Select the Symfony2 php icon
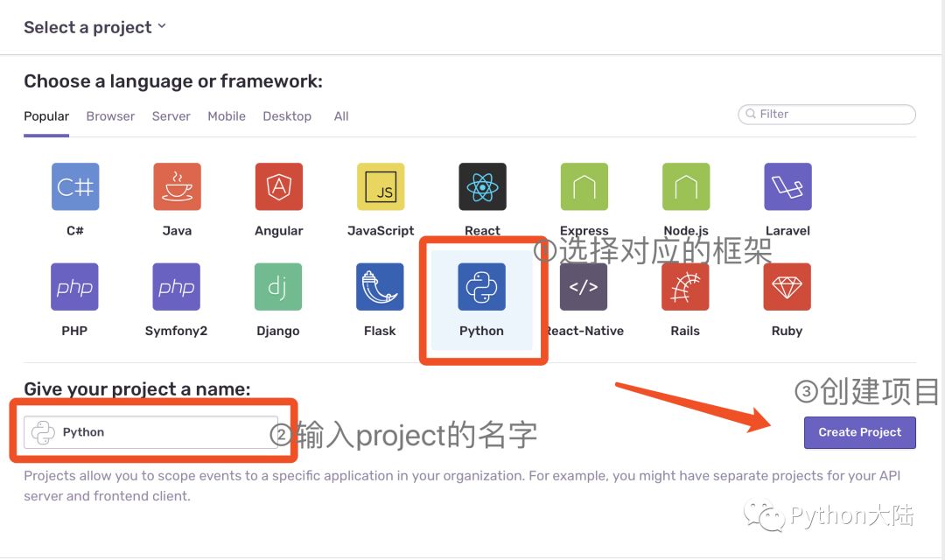This screenshot has width=945, height=560. [x=176, y=287]
